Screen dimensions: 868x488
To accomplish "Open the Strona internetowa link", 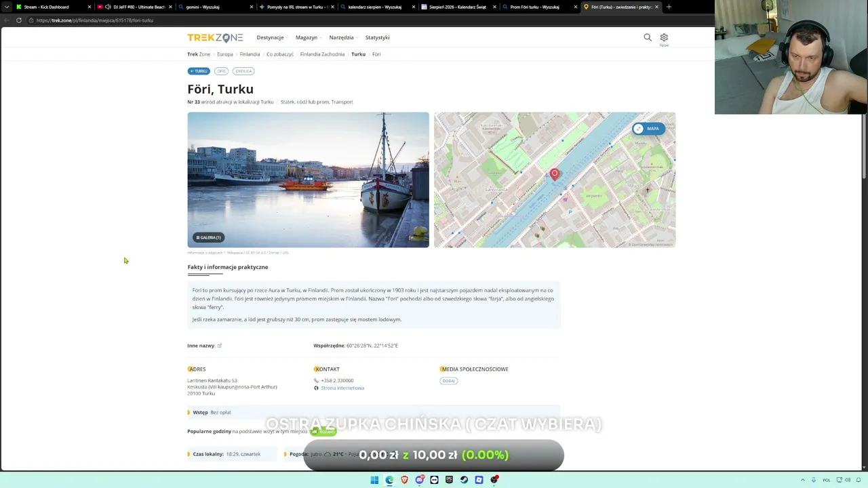I will (342, 388).
